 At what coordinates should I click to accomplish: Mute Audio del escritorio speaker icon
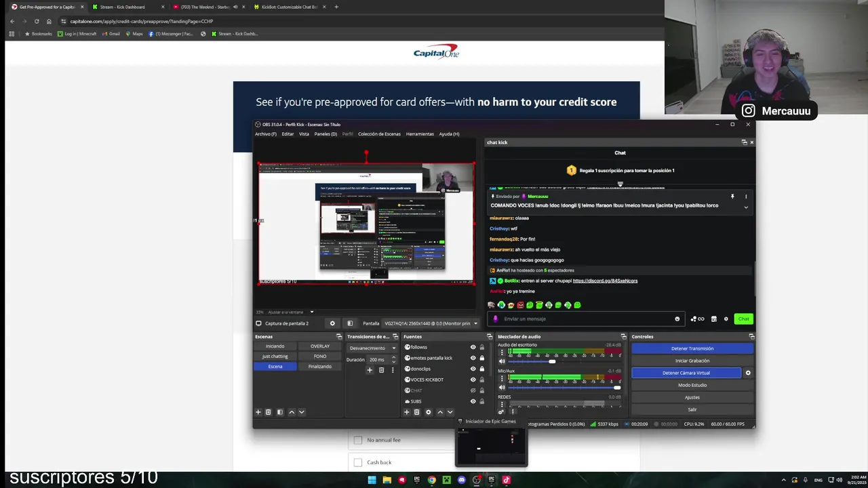[502, 361]
